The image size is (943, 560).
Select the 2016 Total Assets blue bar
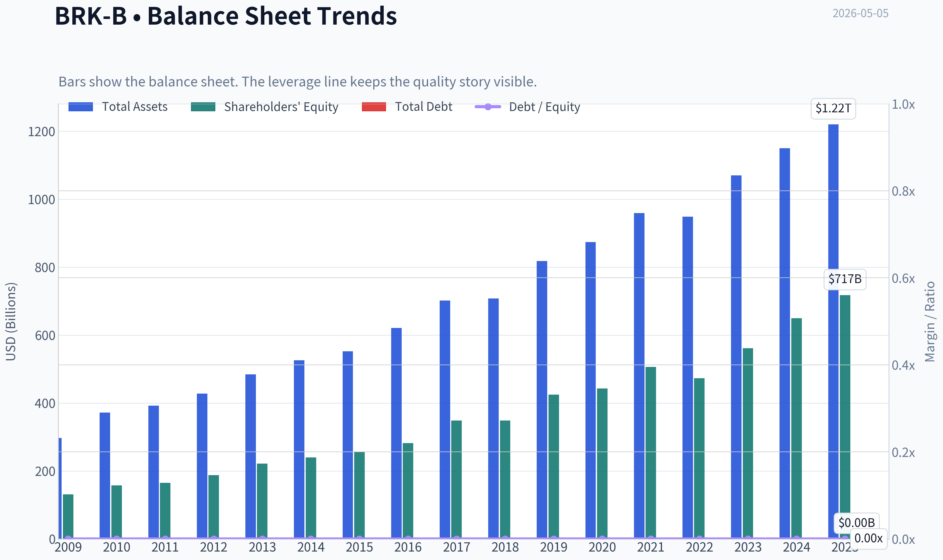pos(396,433)
